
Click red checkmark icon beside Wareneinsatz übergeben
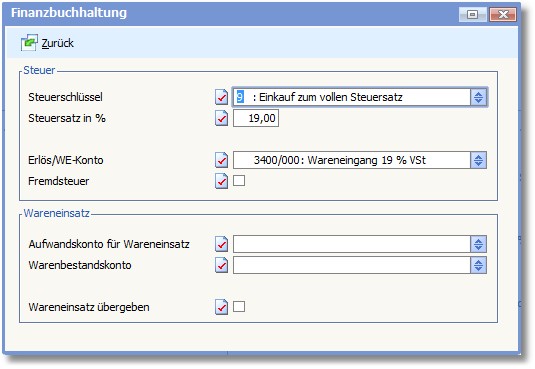click(221, 307)
